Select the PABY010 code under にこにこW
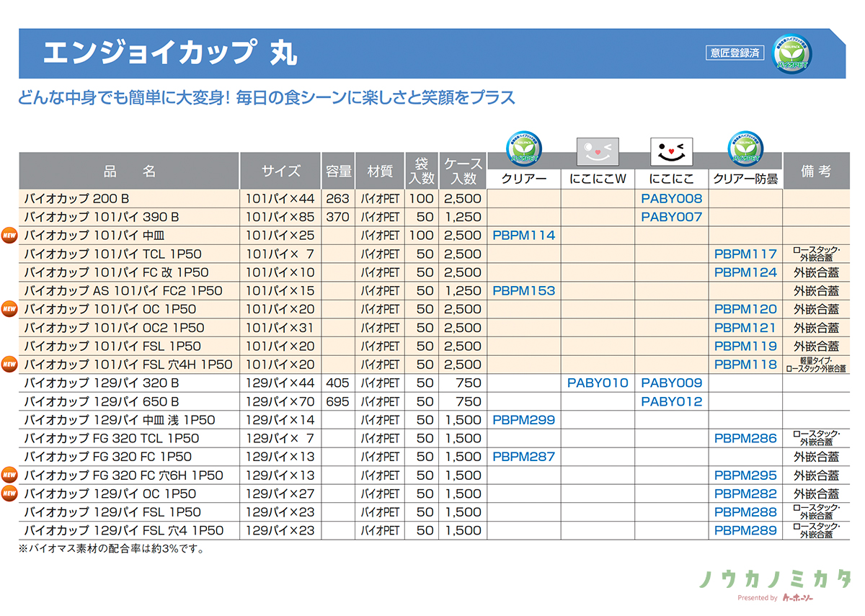The width and height of the screenshot is (865, 616). (598, 383)
